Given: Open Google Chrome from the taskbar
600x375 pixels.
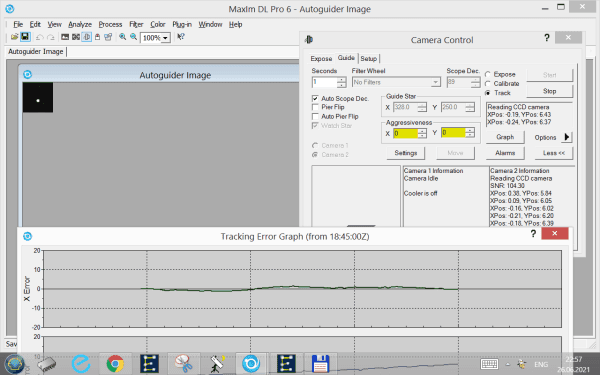Looking at the screenshot, I should pos(115,364).
